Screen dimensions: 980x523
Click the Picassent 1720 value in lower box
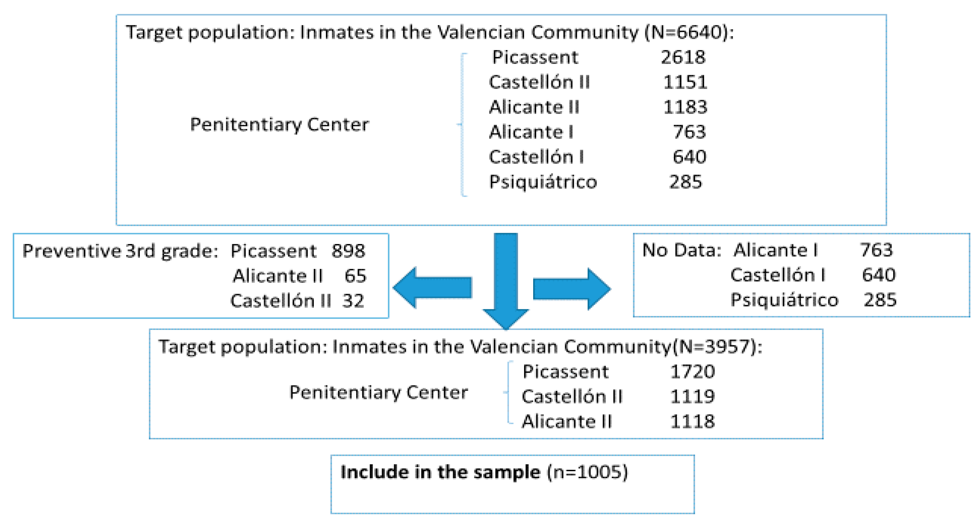click(692, 372)
